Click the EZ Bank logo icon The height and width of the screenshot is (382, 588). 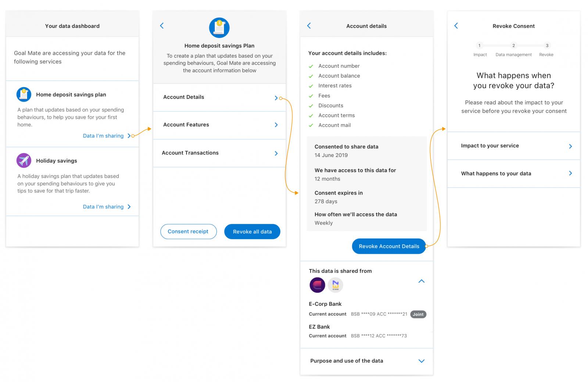[x=335, y=285]
